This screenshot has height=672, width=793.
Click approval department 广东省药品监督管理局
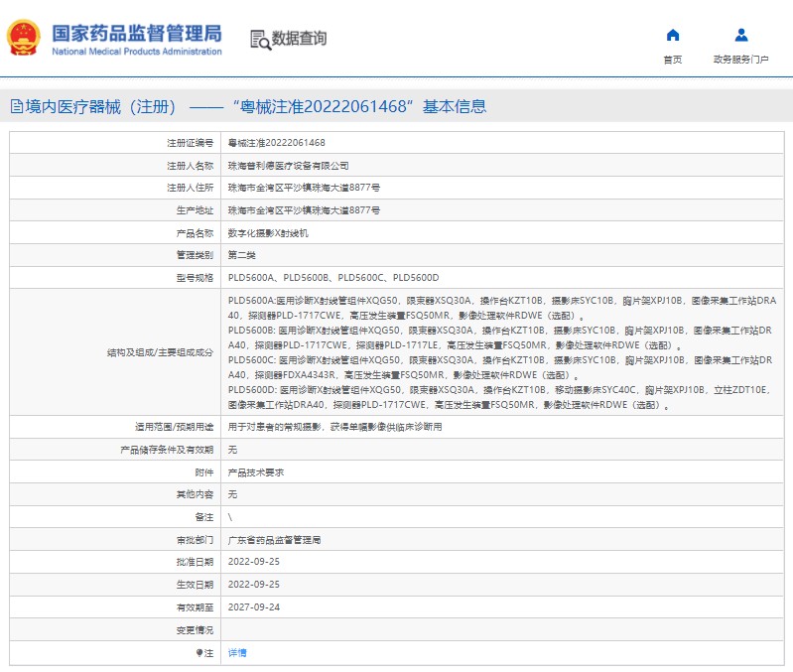pyautogui.click(x=274, y=540)
